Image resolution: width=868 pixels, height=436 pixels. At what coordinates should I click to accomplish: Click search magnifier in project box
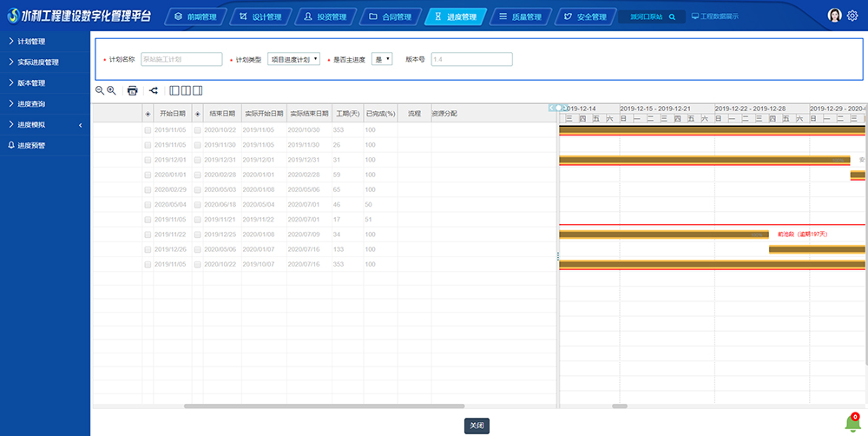pyautogui.click(x=672, y=17)
